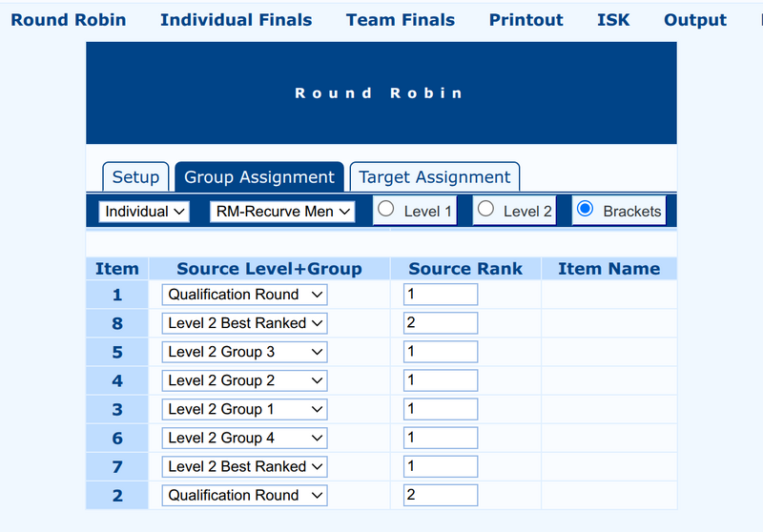Click item number 8 cell
Screen dimensions: 763x532
click(117, 323)
